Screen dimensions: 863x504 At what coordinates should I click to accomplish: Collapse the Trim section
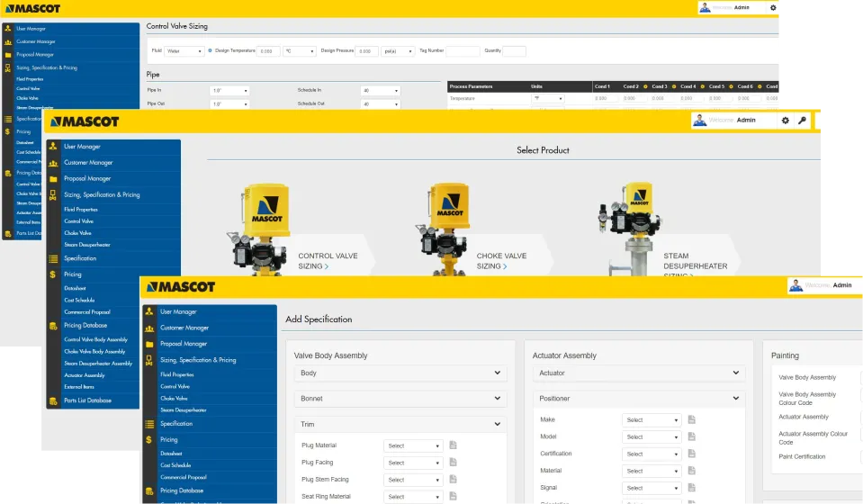[x=400, y=424]
